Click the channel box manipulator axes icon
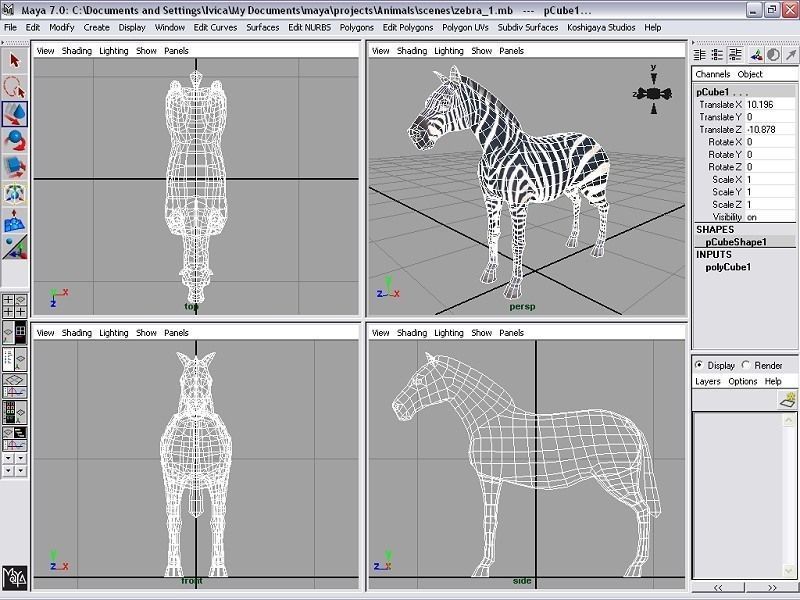800x600 pixels. coord(756,55)
